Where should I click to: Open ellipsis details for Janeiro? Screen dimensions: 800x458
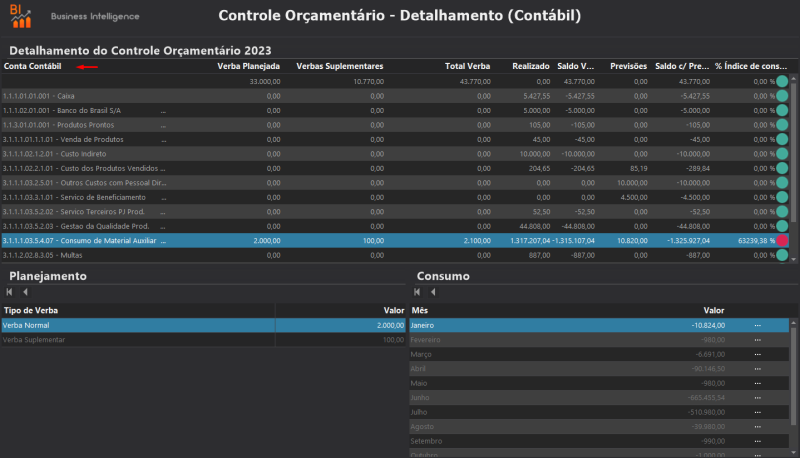click(758, 325)
